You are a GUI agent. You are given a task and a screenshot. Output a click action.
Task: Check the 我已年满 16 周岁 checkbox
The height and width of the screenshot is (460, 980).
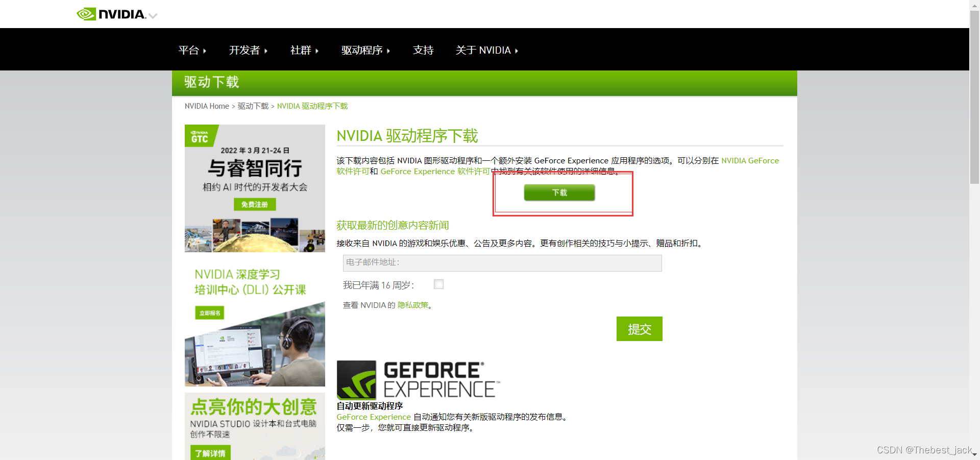click(x=438, y=284)
